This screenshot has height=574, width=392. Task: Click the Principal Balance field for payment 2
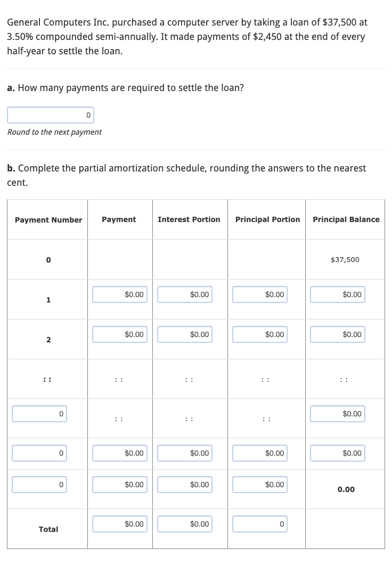pos(337,334)
